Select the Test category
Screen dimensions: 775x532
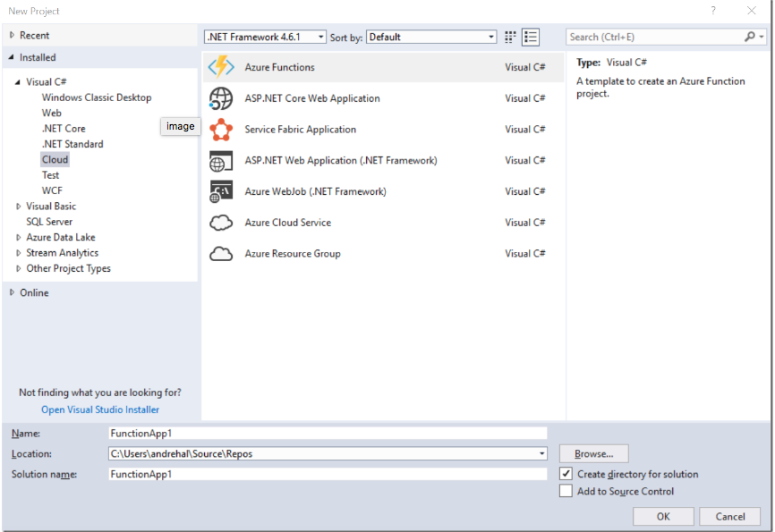pyautogui.click(x=50, y=175)
